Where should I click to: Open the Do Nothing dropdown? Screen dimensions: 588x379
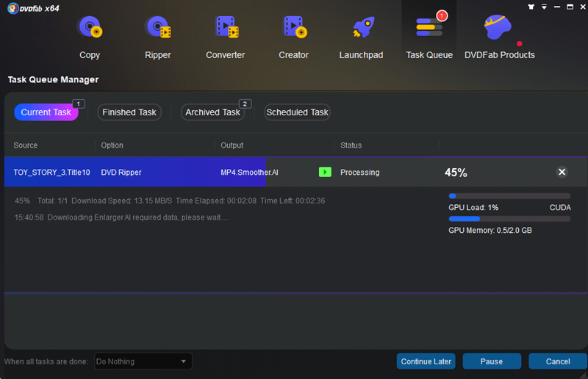click(143, 361)
